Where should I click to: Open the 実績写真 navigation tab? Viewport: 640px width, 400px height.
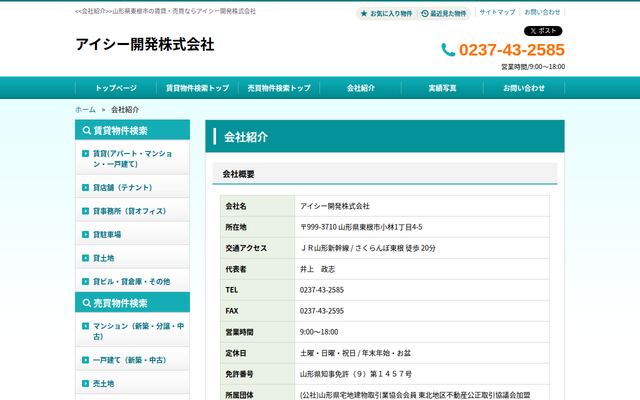pos(442,88)
